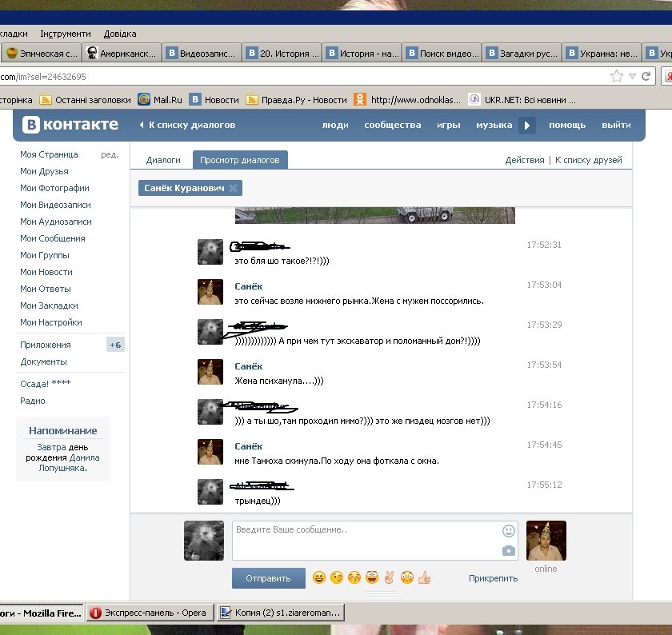The height and width of the screenshot is (635, 672).
Task: Remove the Санёк Куранович dialog chip
Action: (233, 188)
